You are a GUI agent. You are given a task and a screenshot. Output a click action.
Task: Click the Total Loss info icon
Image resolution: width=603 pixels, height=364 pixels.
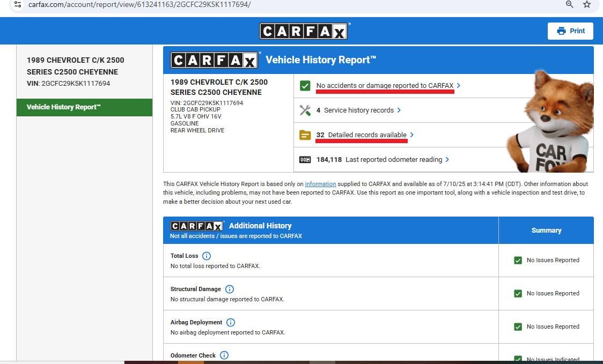coord(207,256)
